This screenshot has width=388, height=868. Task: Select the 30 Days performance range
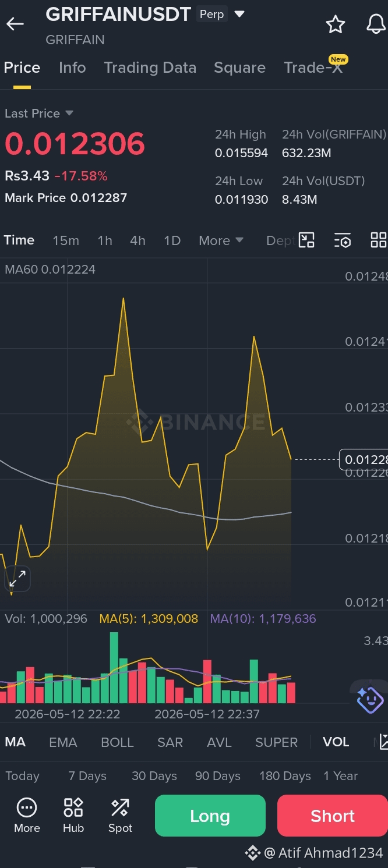click(x=154, y=776)
